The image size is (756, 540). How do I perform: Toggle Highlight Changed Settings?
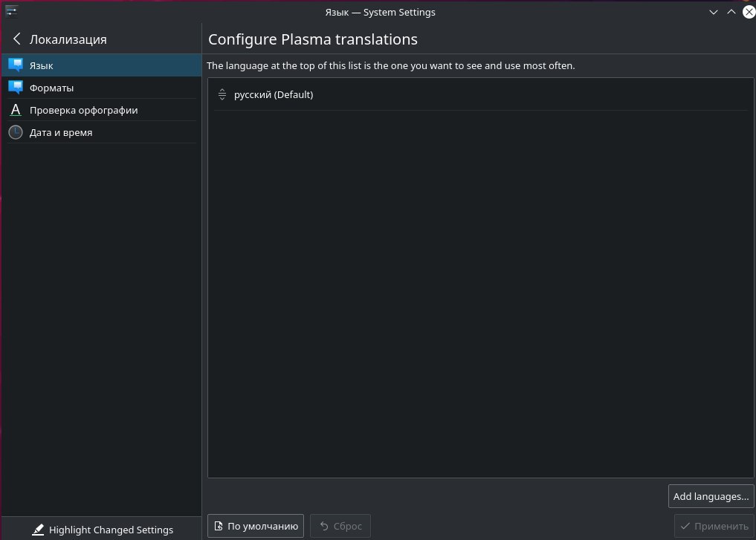click(102, 530)
